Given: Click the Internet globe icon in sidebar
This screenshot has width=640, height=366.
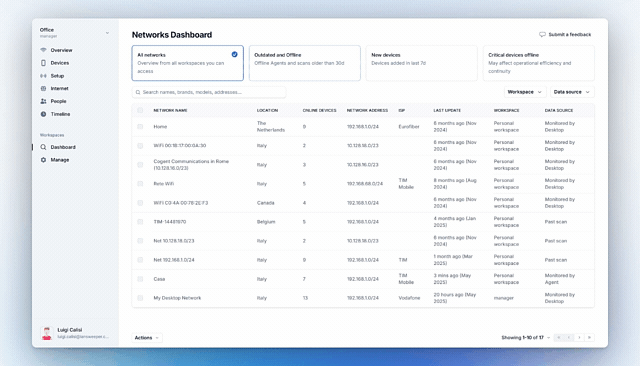Looking at the screenshot, I should coord(43,89).
